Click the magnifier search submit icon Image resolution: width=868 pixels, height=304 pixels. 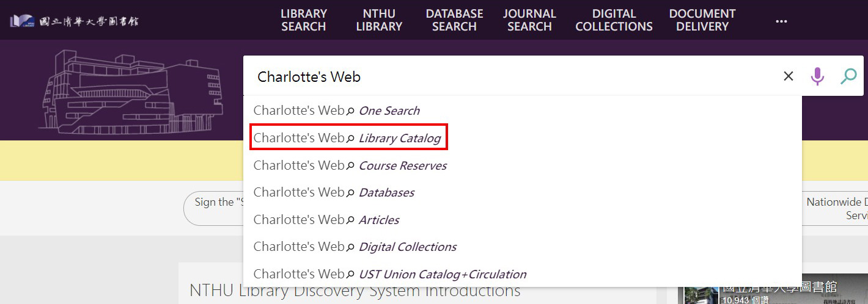coord(848,76)
